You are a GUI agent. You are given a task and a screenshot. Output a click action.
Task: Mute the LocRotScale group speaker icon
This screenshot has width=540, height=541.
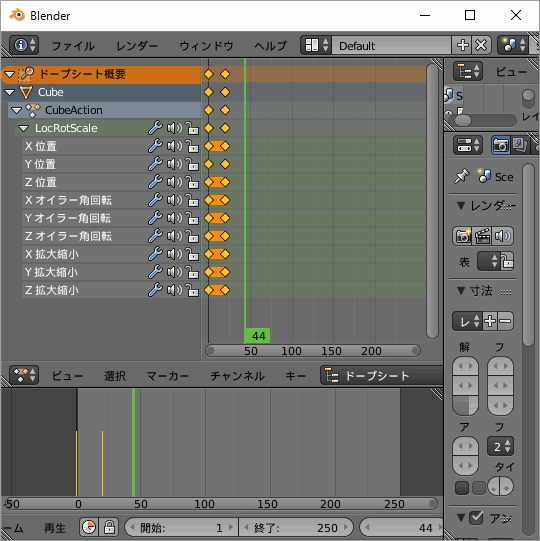175,128
